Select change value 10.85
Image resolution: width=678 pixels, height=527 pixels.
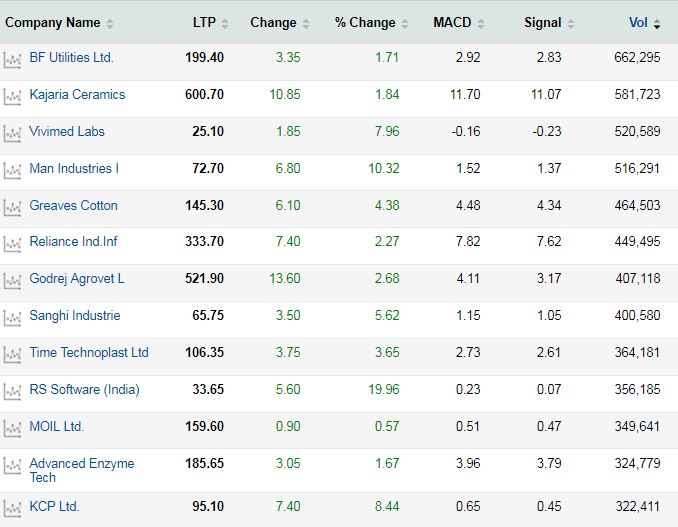(285, 95)
